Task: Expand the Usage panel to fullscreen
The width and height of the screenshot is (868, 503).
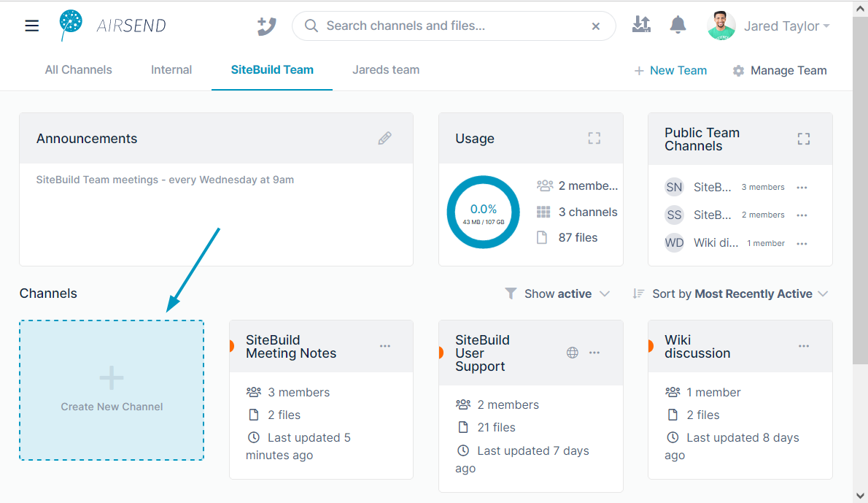Action: click(x=594, y=139)
